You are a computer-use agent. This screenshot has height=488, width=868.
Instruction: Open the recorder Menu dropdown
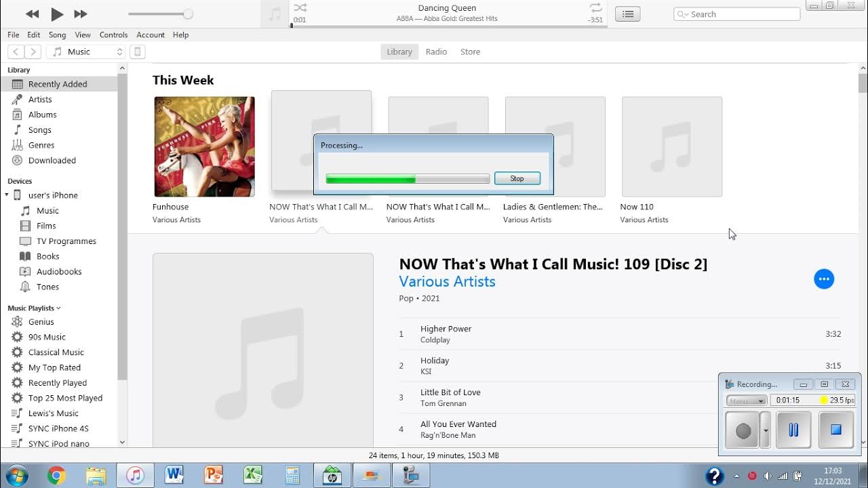click(x=746, y=401)
